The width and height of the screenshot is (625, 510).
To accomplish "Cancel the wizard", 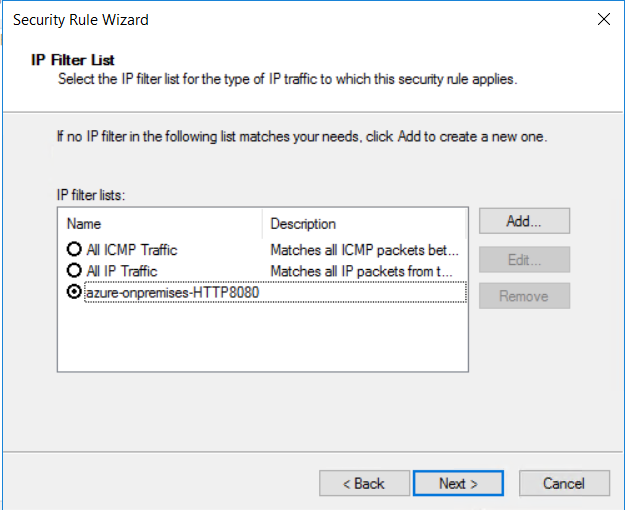I will (x=564, y=483).
